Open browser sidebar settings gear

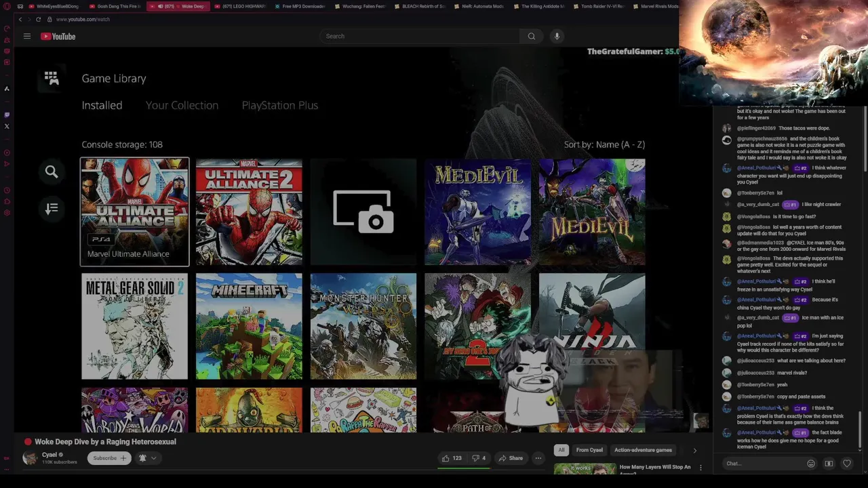point(7,213)
